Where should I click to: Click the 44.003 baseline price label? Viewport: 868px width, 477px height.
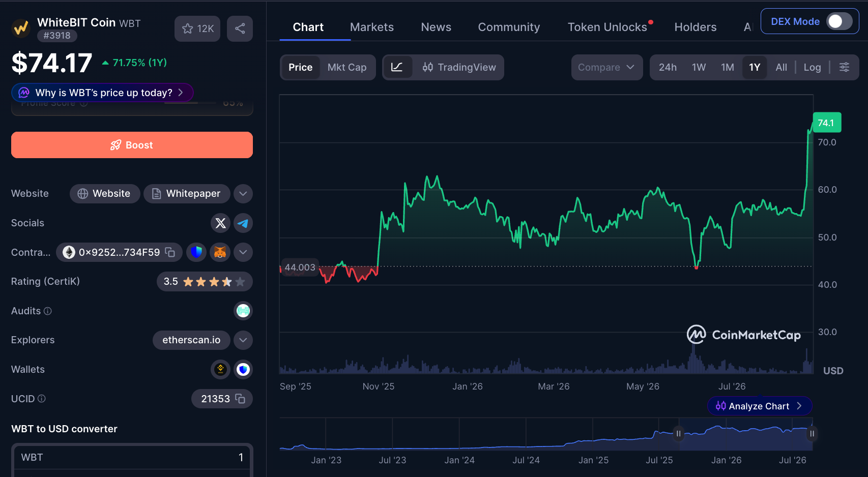(300, 267)
